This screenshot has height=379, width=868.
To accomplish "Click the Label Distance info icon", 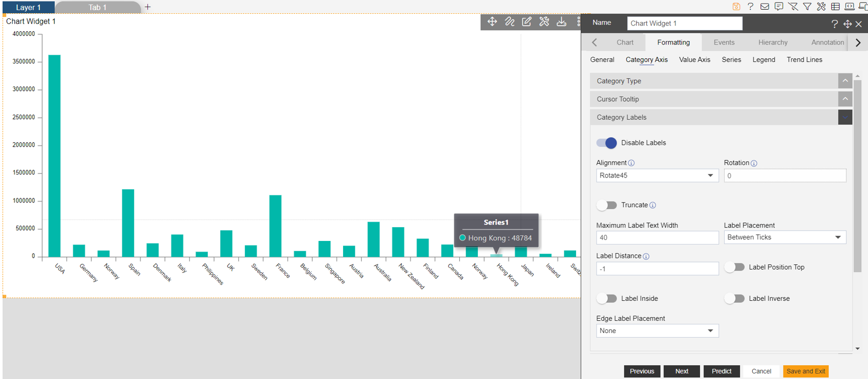I will pos(646,256).
